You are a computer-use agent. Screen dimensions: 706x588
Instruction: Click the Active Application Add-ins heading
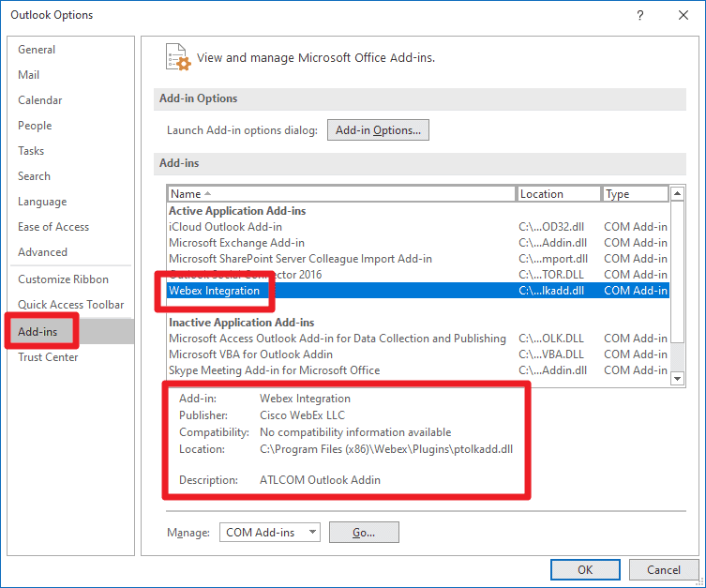[237, 211]
